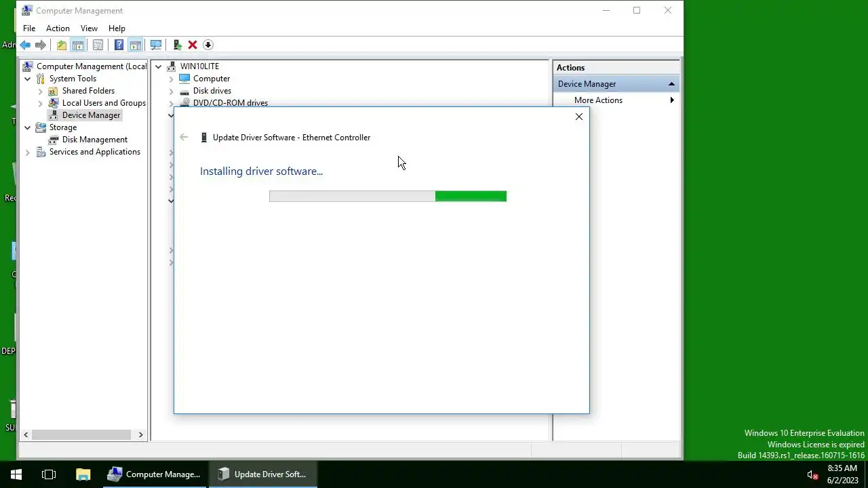Open Help via blue question mark icon
The height and width of the screenshot is (488, 868).
(x=119, y=45)
